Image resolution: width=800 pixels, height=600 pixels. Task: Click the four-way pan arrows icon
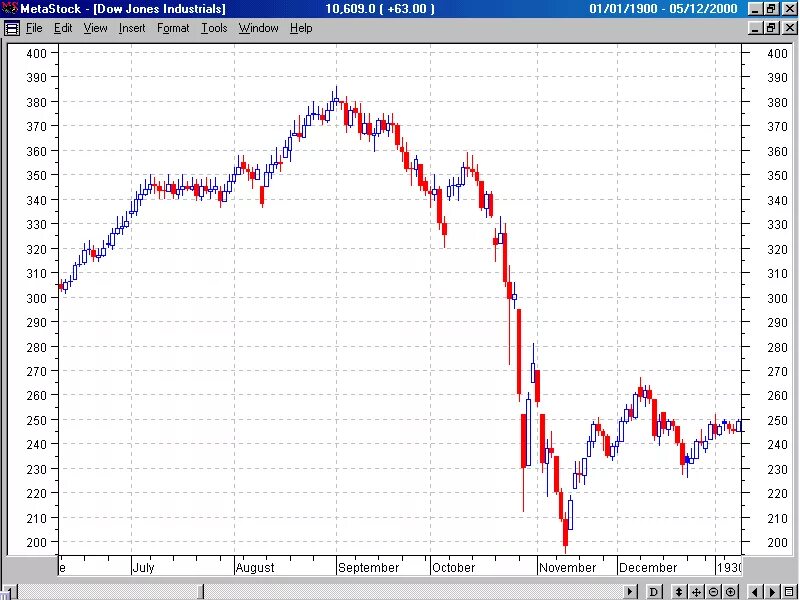[x=696, y=592]
